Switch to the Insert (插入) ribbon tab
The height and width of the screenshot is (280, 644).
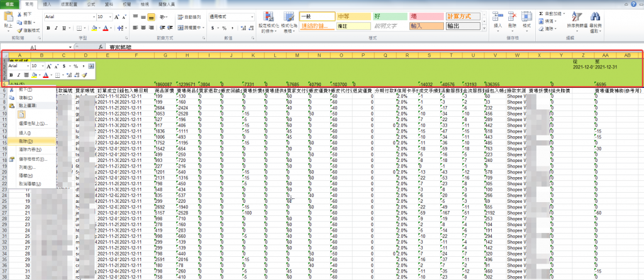click(48, 4)
